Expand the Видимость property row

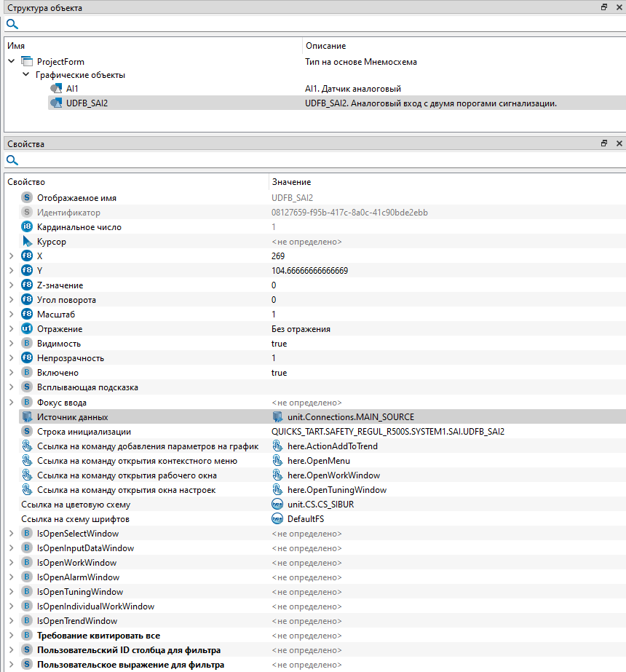11,344
